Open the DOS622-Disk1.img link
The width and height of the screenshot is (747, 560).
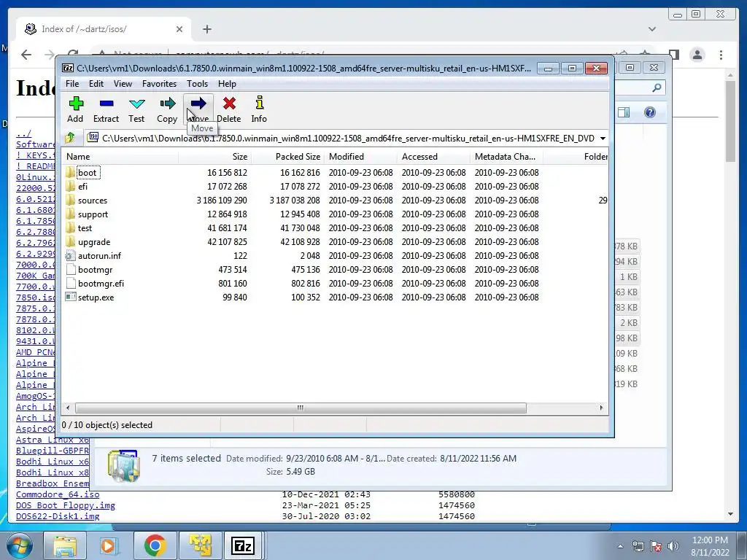click(x=58, y=516)
